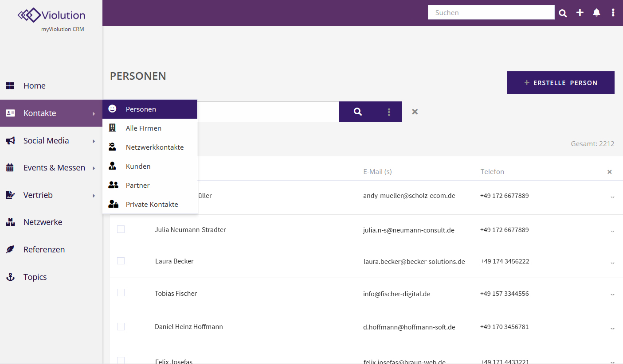Choose Netzwerkkontakte in the submenu
This screenshot has height=364, width=623.
click(x=154, y=147)
